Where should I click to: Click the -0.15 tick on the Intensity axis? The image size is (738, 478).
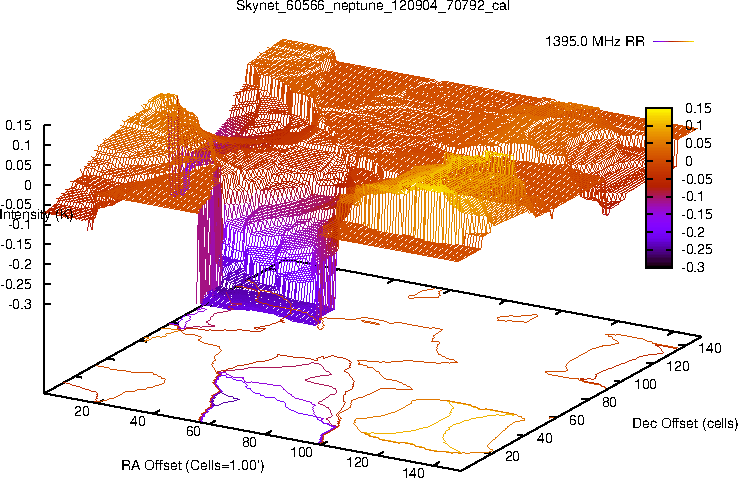click(17, 244)
